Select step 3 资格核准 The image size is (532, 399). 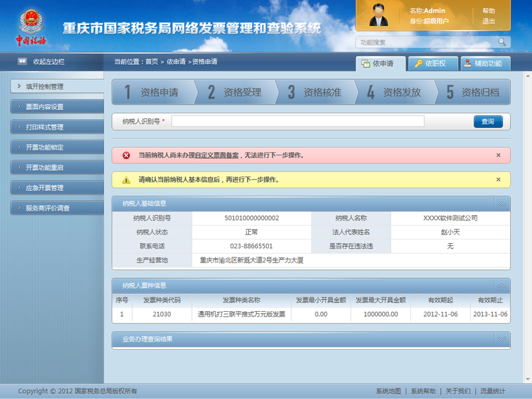[316, 92]
